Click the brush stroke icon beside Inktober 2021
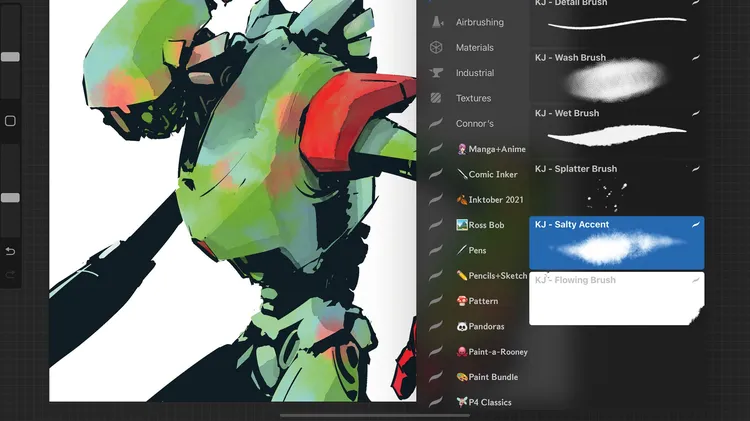The image size is (750, 421). coord(435,199)
